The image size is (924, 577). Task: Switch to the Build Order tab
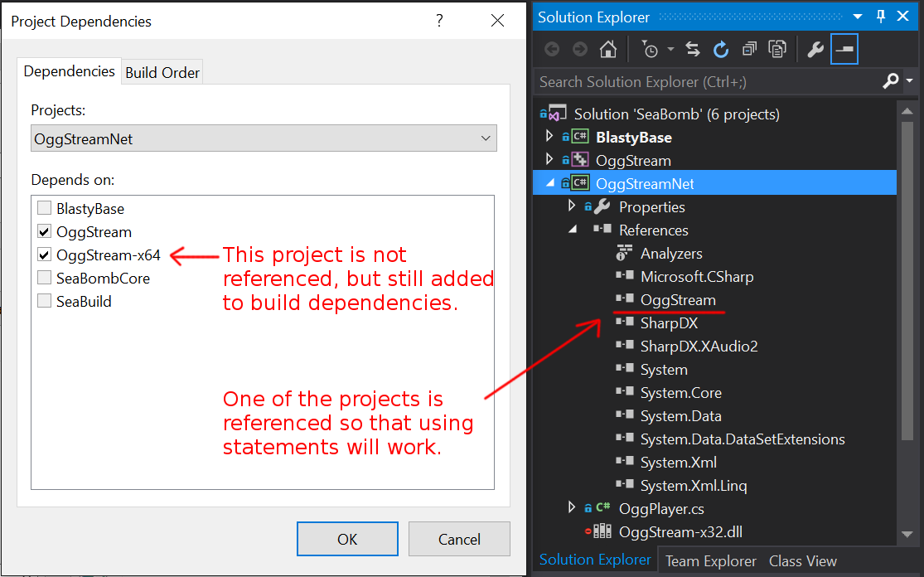162,72
